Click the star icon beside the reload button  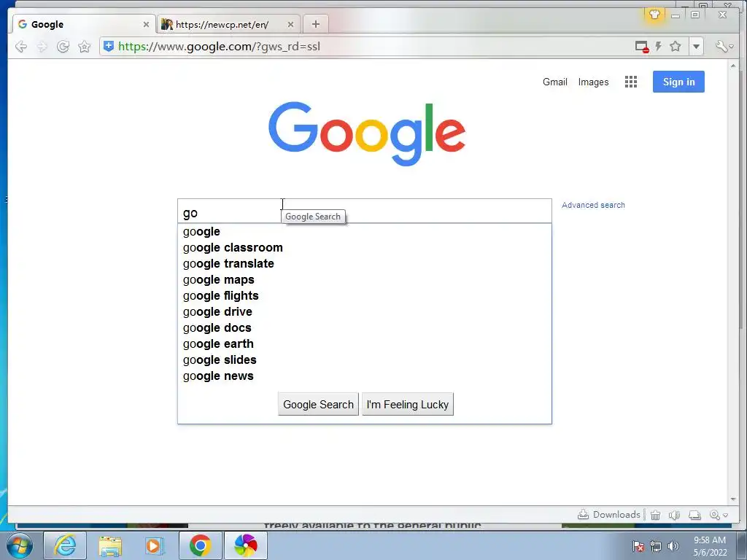click(85, 46)
